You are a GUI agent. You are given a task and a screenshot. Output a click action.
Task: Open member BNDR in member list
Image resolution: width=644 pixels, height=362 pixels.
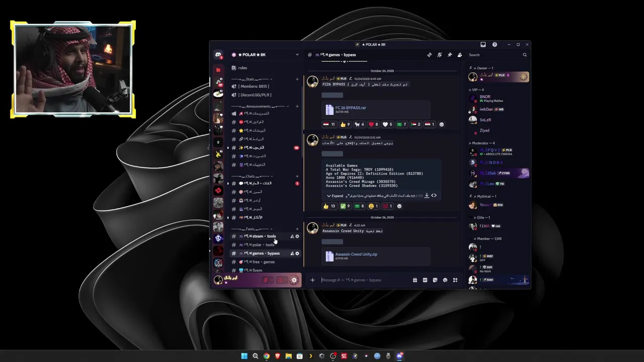pyautogui.click(x=498, y=99)
